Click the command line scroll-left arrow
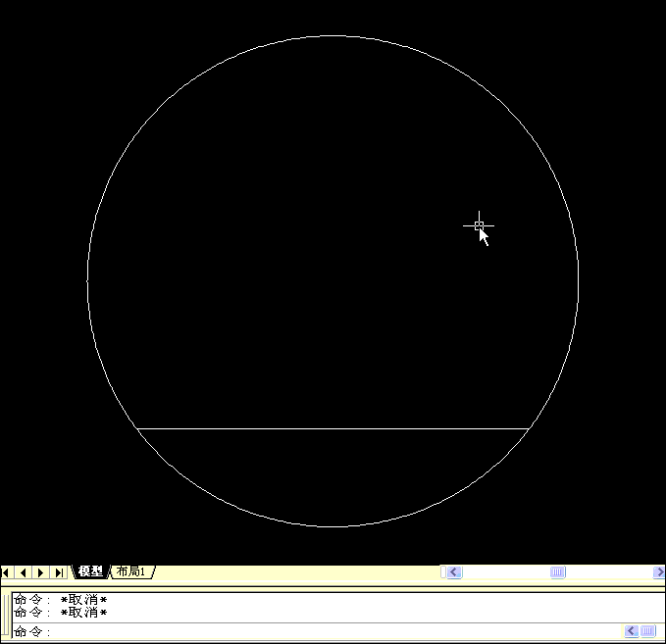This screenshot has width=666, height=644. click(x=631, y=631)
